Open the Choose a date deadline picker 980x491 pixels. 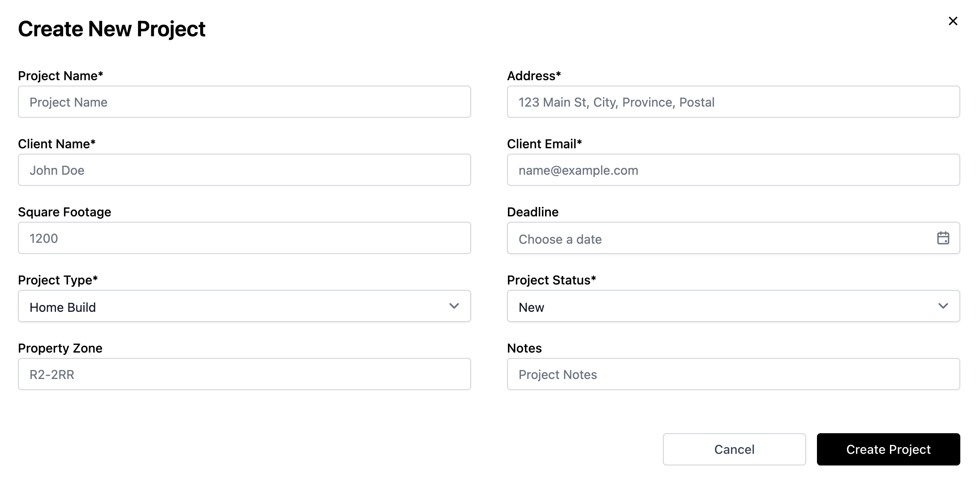[733, 238]
